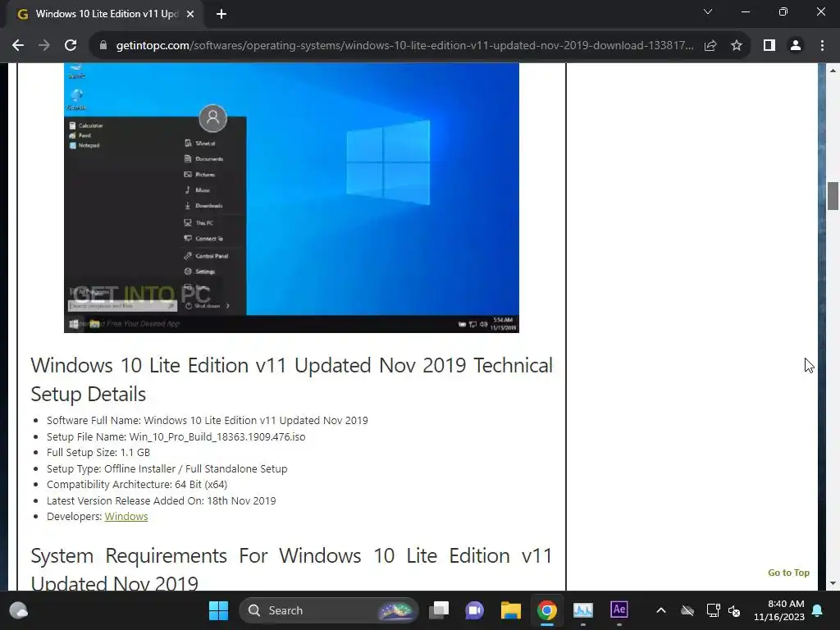The height and width of the screenshot is (630, 840).
Task: View site info via the lock icon
Action: 103,46
